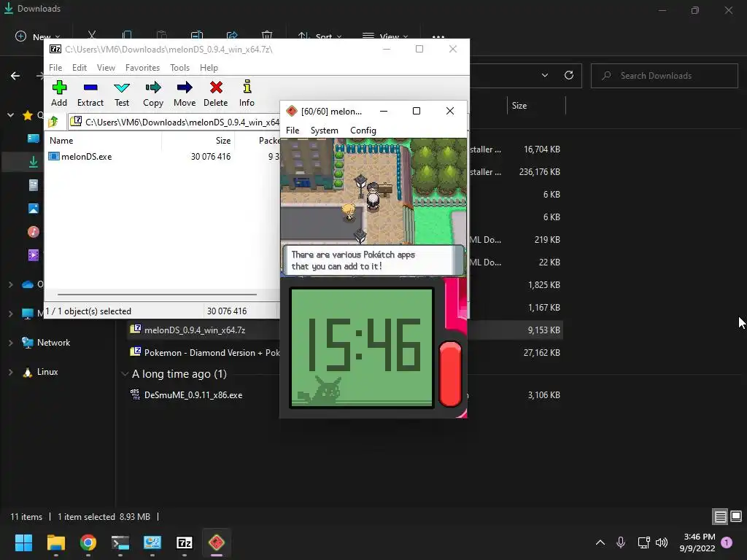Open Downloads shortcut in Explorer sidebar
The width and height of the screenshot is (747, 560).
(x=34, y=162)
